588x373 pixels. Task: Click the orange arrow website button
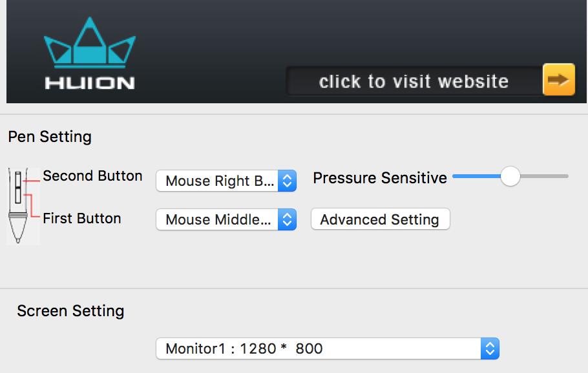[559, 79]
